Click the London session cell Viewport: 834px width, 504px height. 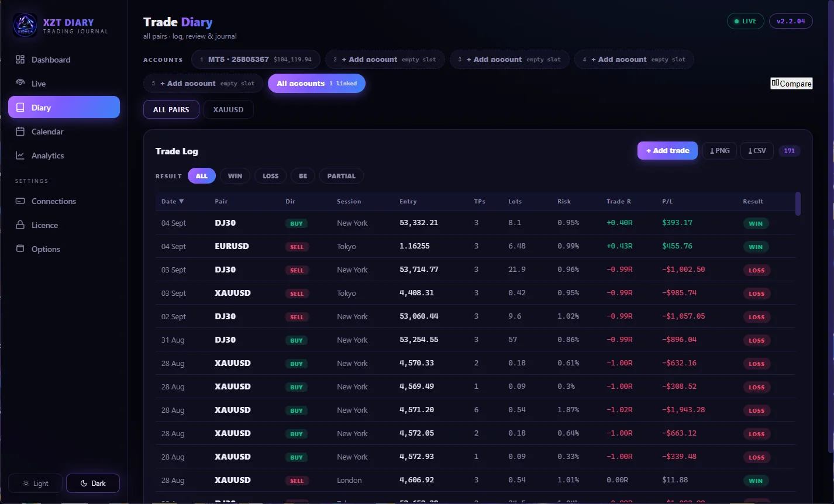click(x=349, y=480)
